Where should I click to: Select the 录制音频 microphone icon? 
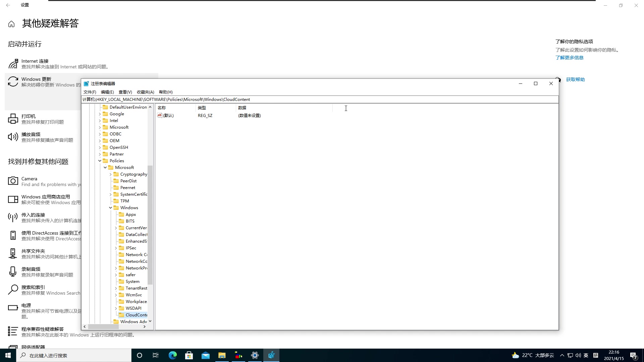coord(13,271)
